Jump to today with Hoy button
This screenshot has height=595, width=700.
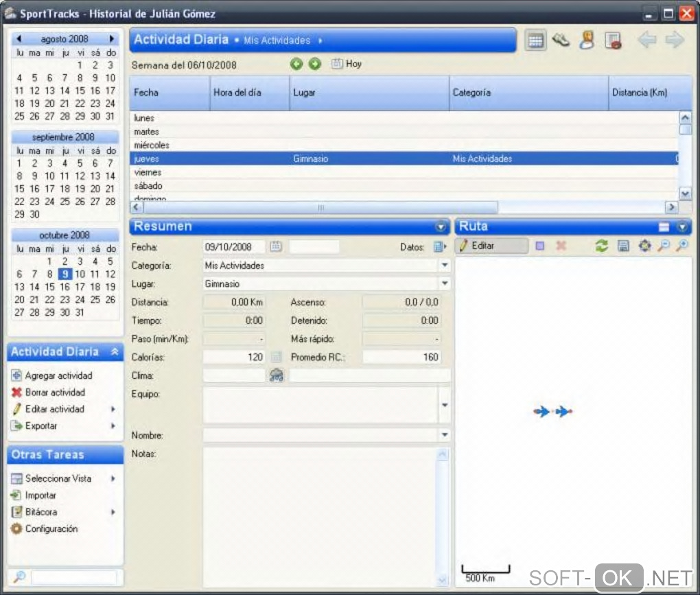347,64
